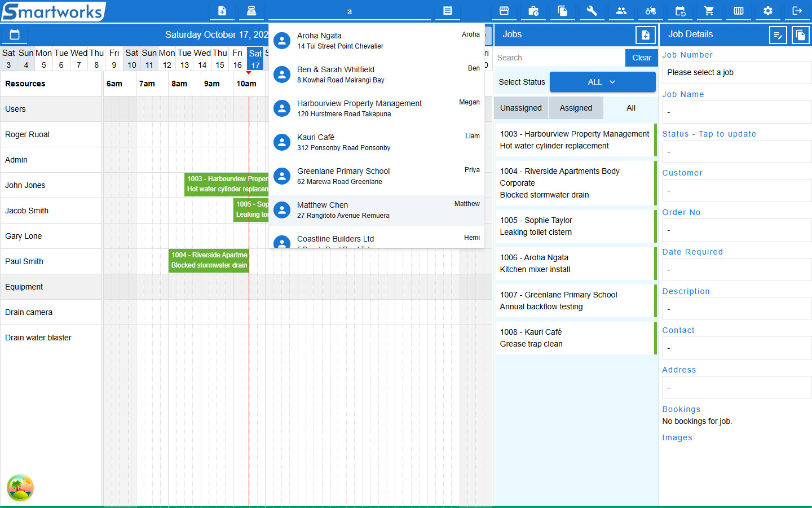Open job 1005 Sophie Taylor

click(576, 226)
